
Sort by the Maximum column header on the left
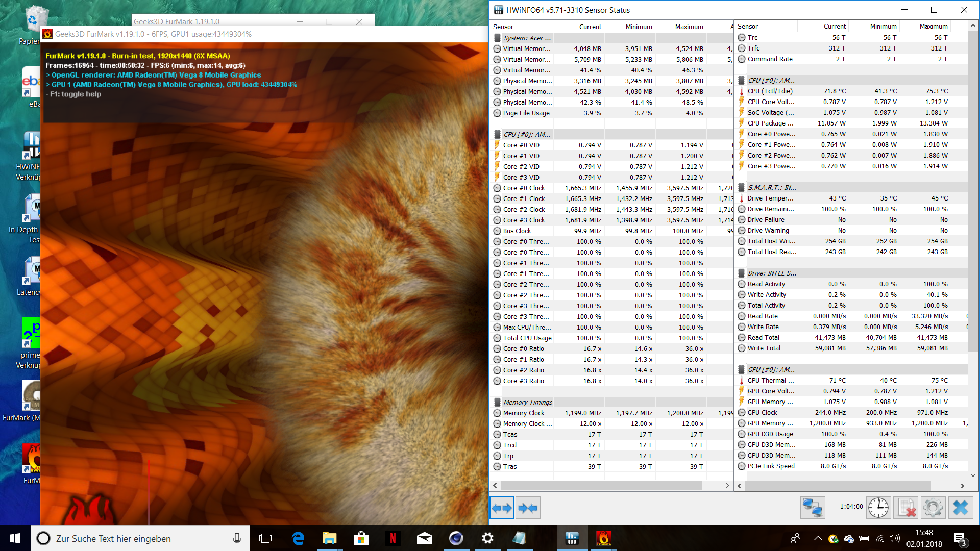click(689, 27)
